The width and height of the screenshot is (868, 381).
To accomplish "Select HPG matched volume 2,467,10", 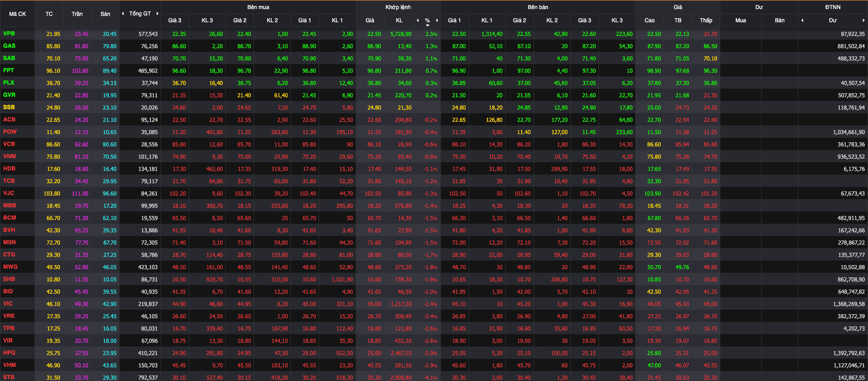I will click(x=401, y=353).
